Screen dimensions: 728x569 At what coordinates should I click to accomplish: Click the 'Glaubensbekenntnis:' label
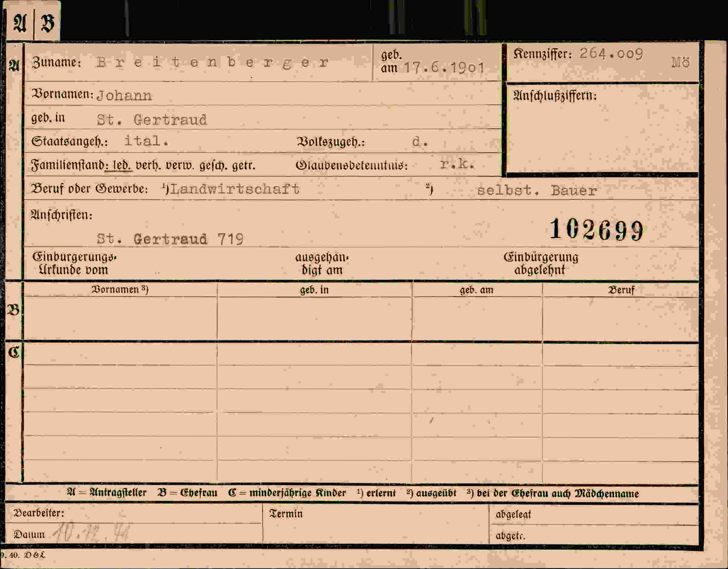coord(352,165)
